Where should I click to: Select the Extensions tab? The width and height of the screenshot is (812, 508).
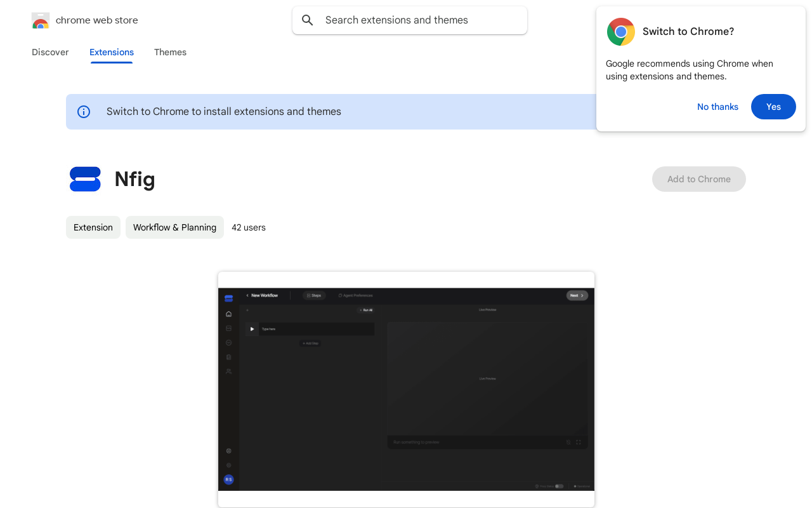[x=112, y=52]
